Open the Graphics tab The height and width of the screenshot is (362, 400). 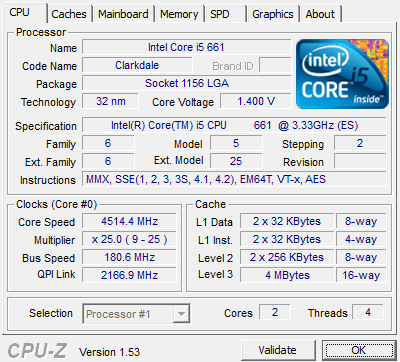point(273,14)
